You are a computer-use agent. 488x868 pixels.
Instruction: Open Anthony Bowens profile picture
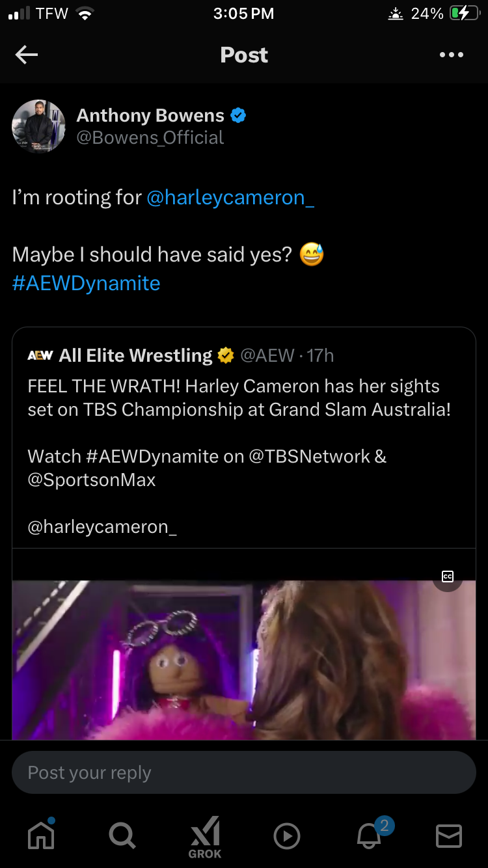(x=39, y=126)
